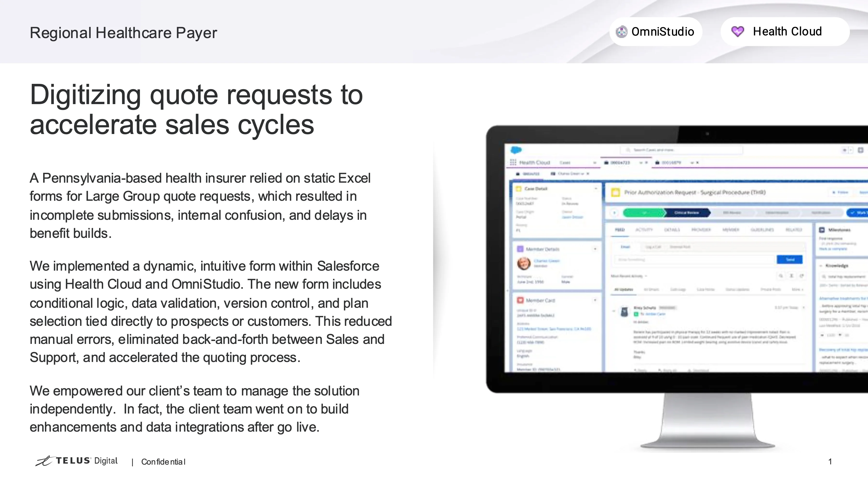Click the Write something text field
This screenshot has height=488, width=868.
tap(695, 260)
